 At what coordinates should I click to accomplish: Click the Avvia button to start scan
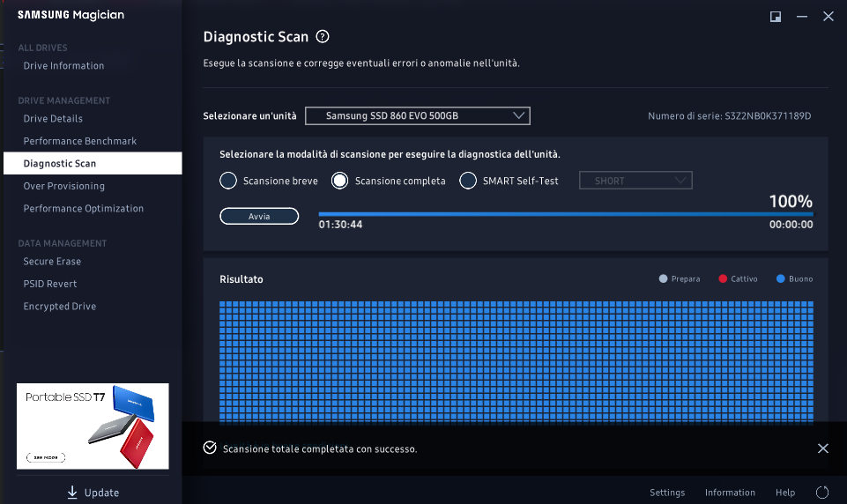(259, 216)
